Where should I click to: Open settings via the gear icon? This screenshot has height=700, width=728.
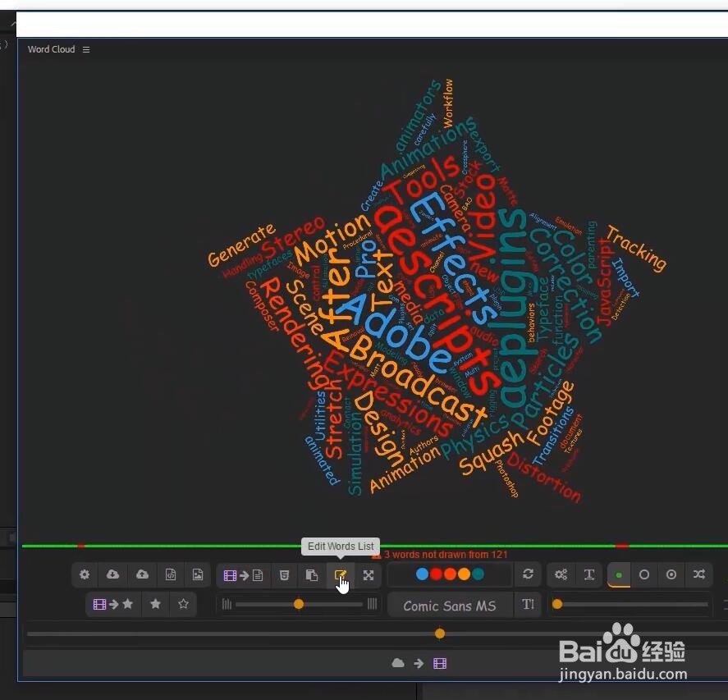tap(85, 574)
